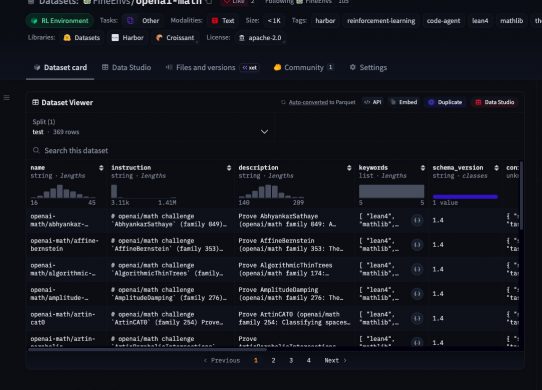The width and height of the screenshot is (542, 390).
Task: Open the Dataset Viewer heading
Action: tap(63, 102)
